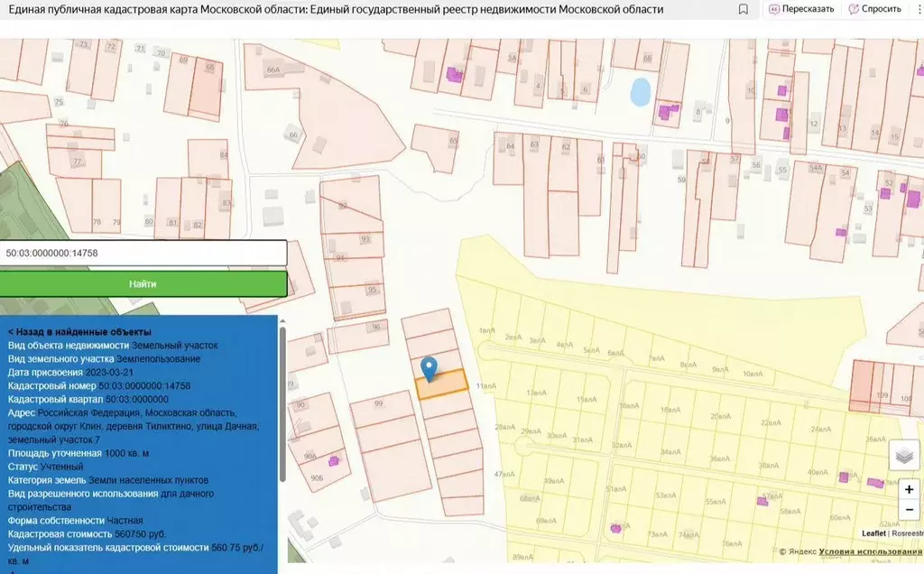The width and height of the screenshot is (924, 574).
Task: Zoom out with the minus button
Action: [x=909, y=510]
